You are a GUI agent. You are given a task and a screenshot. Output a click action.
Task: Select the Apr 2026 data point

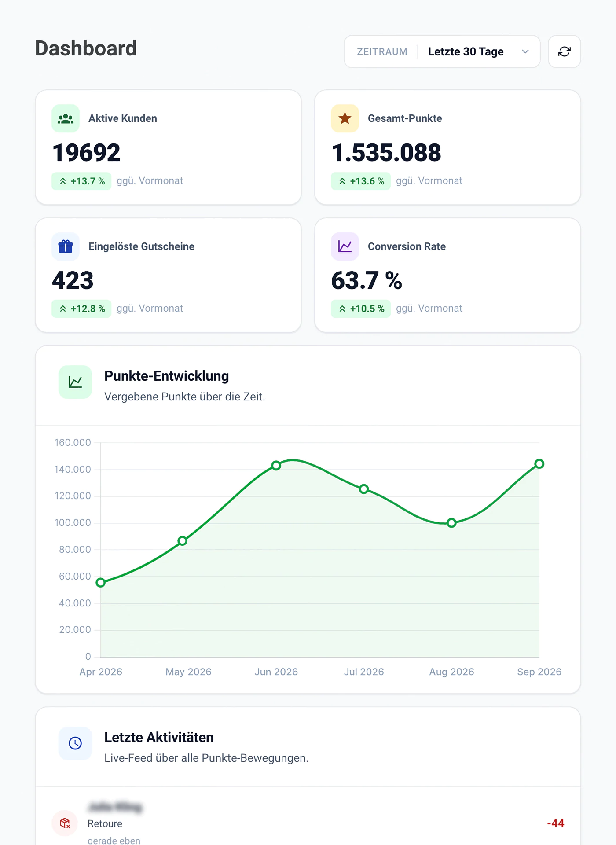101,583
